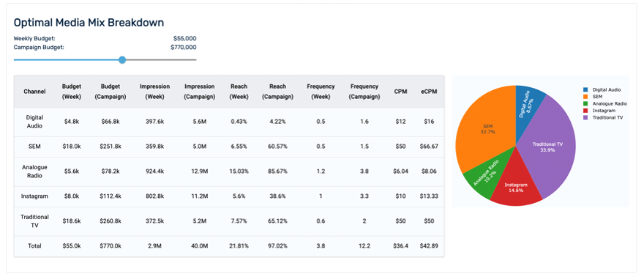The image size is (644, 277).
Task: Click the 21.81% total weekly reach cell
Action: point(239,245)
